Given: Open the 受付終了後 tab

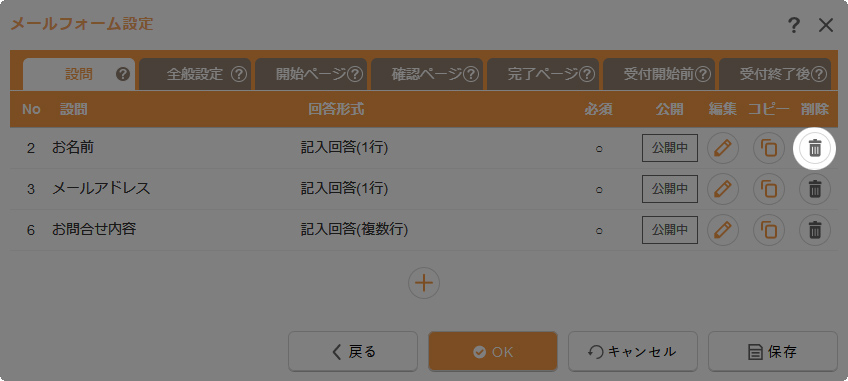Looking at the screenshot, I should [774, 74].
